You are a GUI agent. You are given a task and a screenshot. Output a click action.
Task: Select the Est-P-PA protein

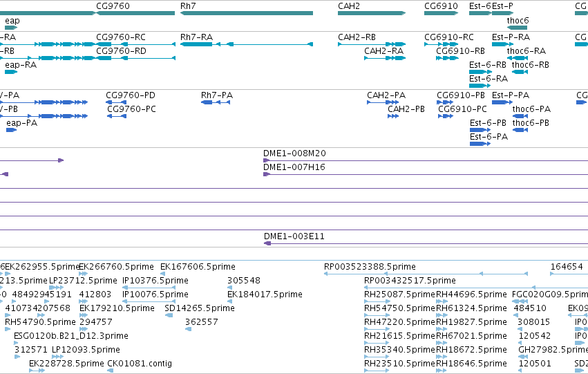(x=502, y=102)
